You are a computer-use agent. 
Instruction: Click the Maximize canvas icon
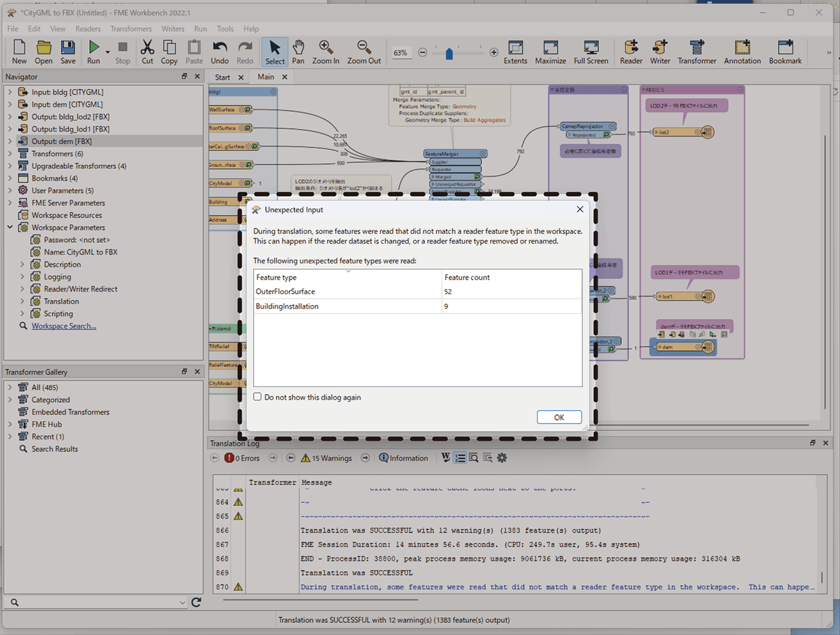coord(550,52)
